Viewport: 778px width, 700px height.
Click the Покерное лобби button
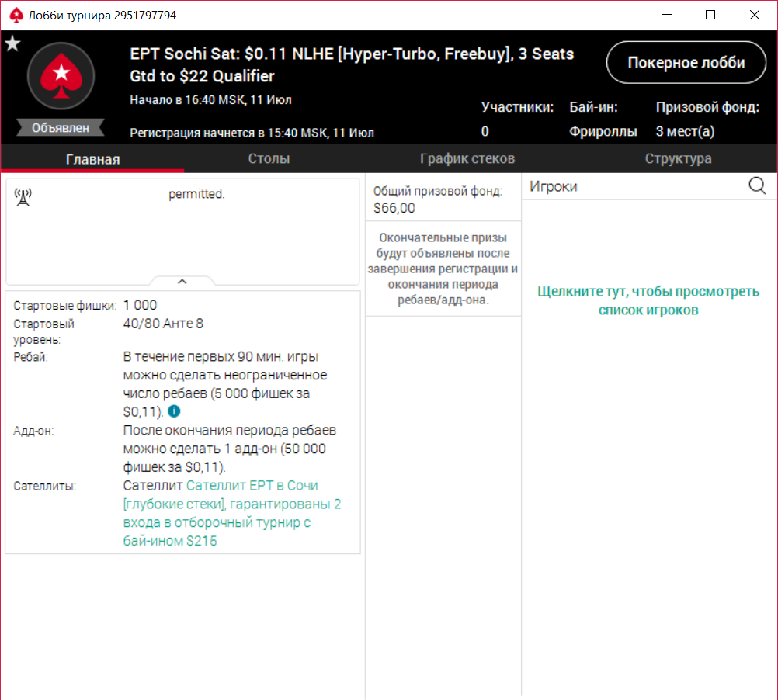[686, 62]
